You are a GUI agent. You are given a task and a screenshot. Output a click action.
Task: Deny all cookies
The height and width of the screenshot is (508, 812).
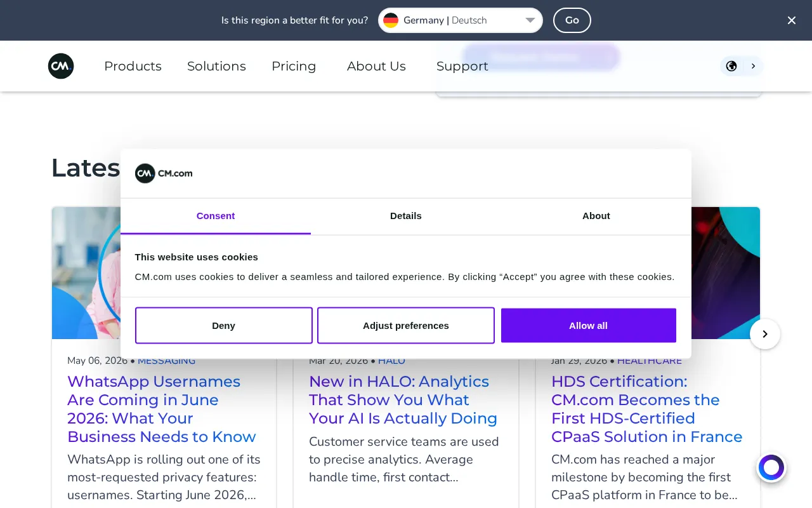point(224,326)
